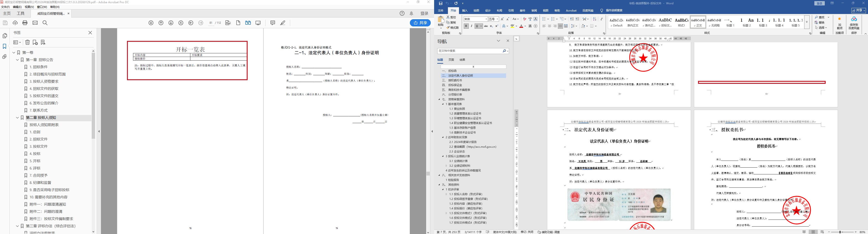The width and height of the screenshot is (868, 234).
Task: Toggle subscript in Word
Action: (491, 26)
